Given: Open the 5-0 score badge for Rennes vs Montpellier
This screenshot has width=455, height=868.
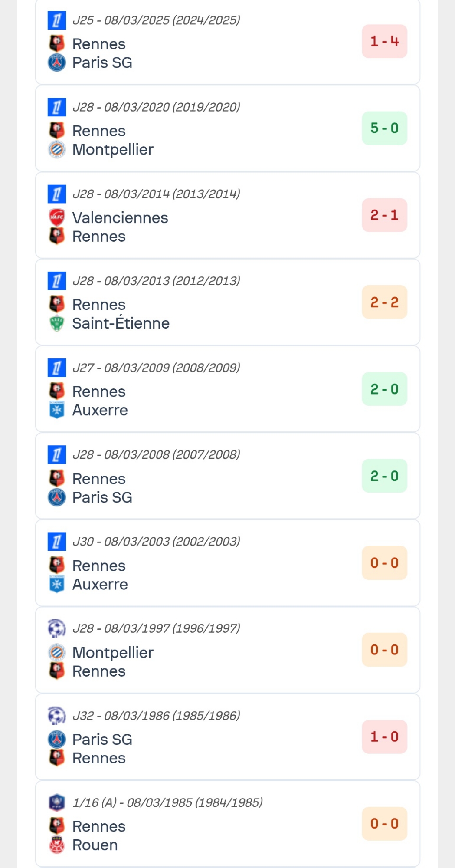Looking at the screenshot, I should click(x=384, y=128).
